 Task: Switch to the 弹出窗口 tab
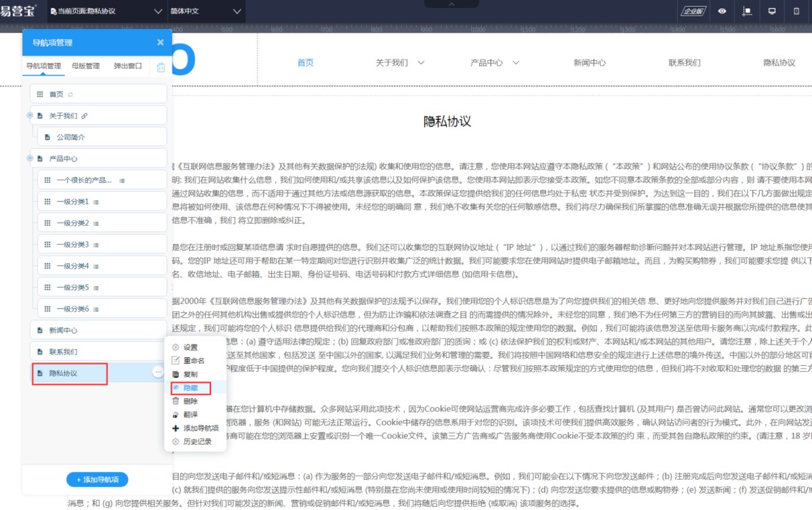[x=128, y=66]
